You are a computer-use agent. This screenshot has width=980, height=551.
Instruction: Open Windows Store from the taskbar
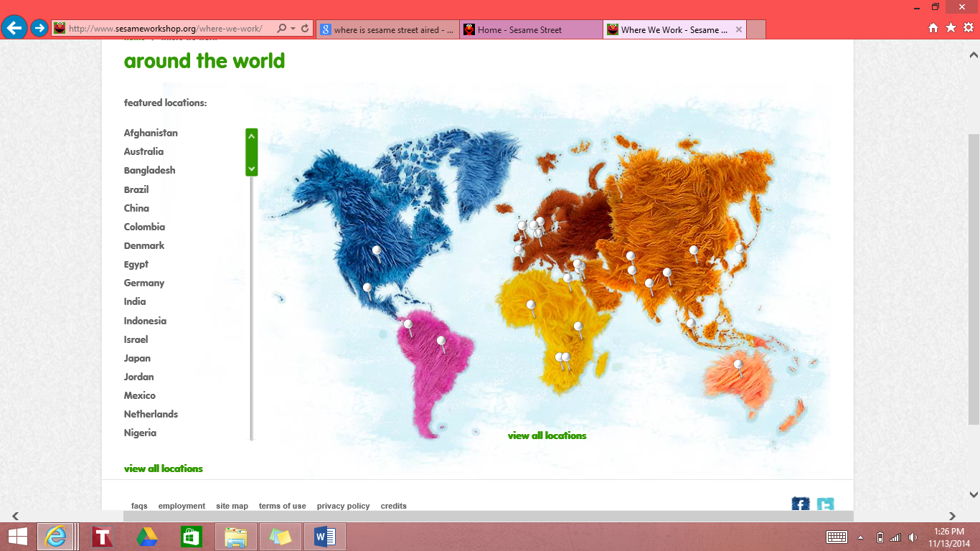[x=192, y=537]
